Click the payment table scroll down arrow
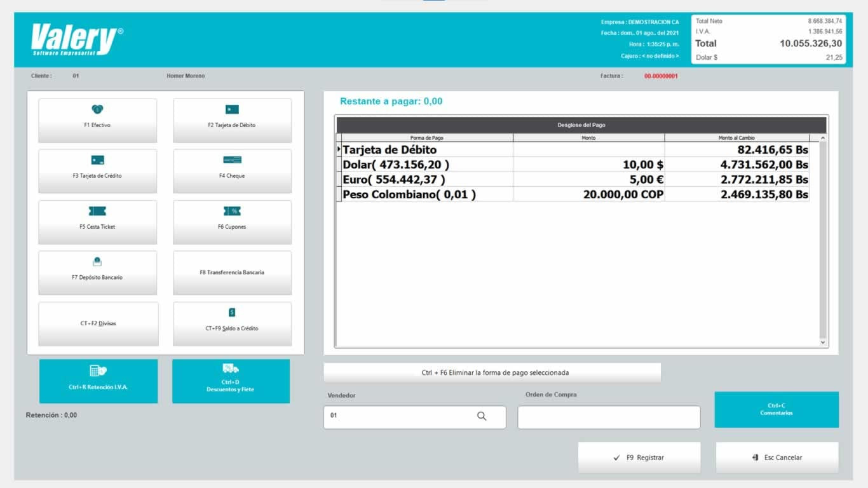The width and height of the screenshot is (868, 488). (x=823, y=342)
